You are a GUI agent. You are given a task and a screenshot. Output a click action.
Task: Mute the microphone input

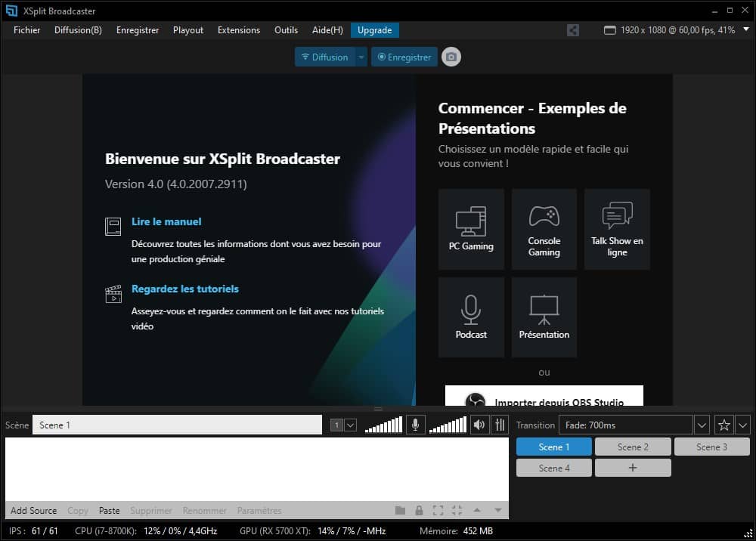tap(414, 425)
